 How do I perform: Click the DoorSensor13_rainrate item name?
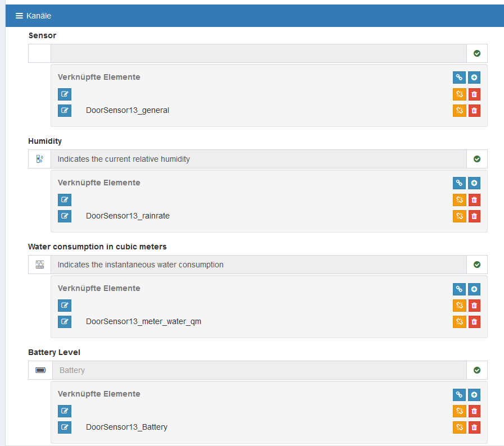(x=128, y=216)
